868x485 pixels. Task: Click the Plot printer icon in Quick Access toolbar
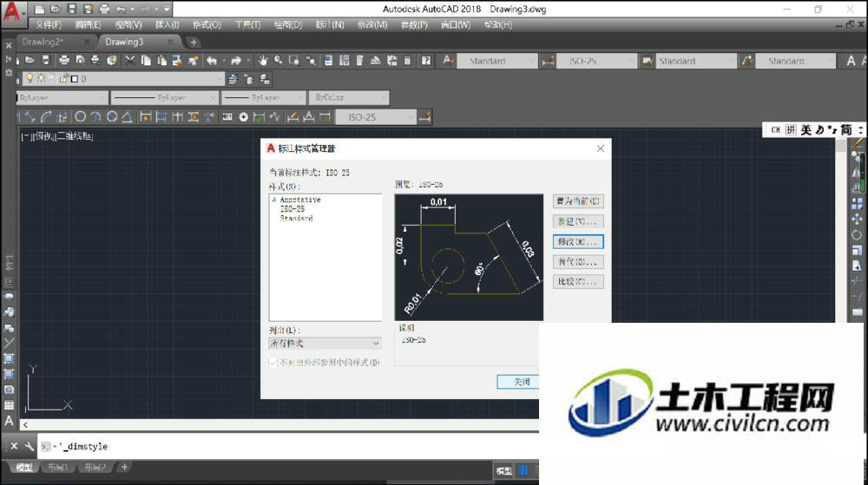tap(105, 10)
